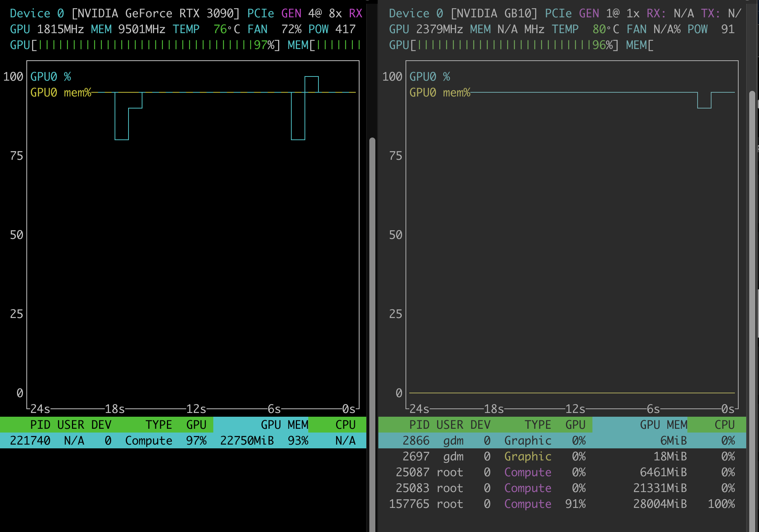
Task: Select the root process row PID 157765
Action: point(562,504)
